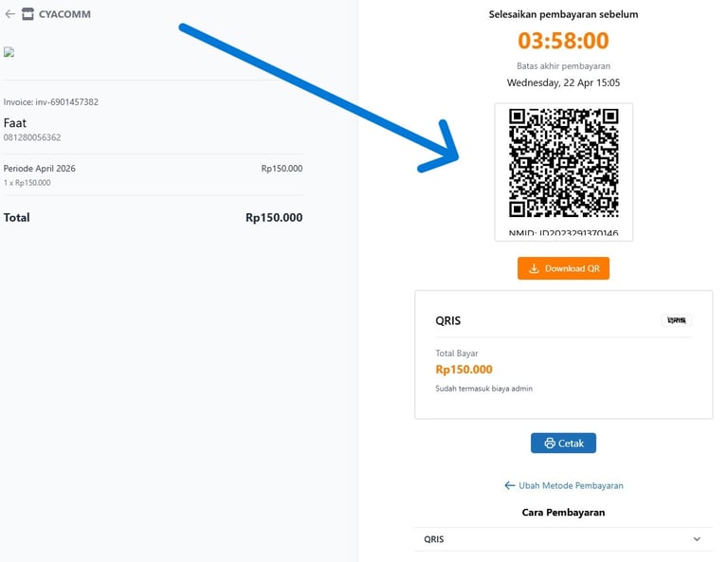Click the Periode April 2026 line item
This screenshot has height=562, width=728.
pos(40,169)
